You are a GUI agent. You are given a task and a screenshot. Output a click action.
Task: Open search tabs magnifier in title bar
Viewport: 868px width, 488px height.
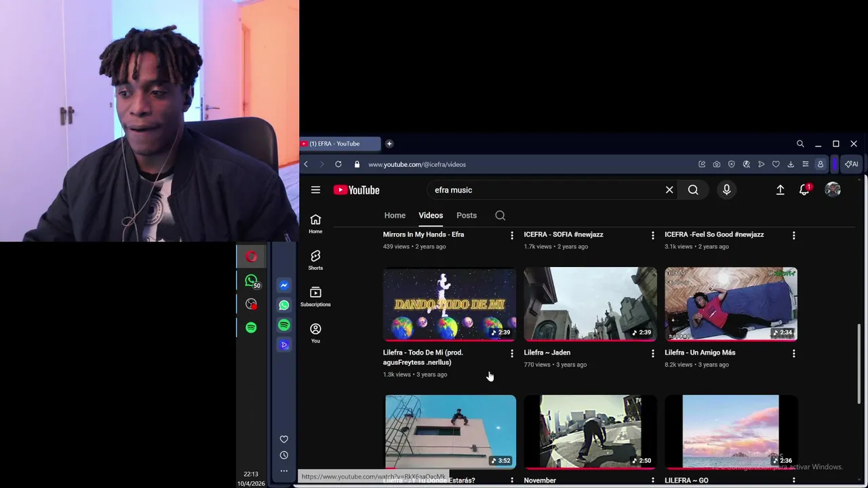[x=800, y=144]
